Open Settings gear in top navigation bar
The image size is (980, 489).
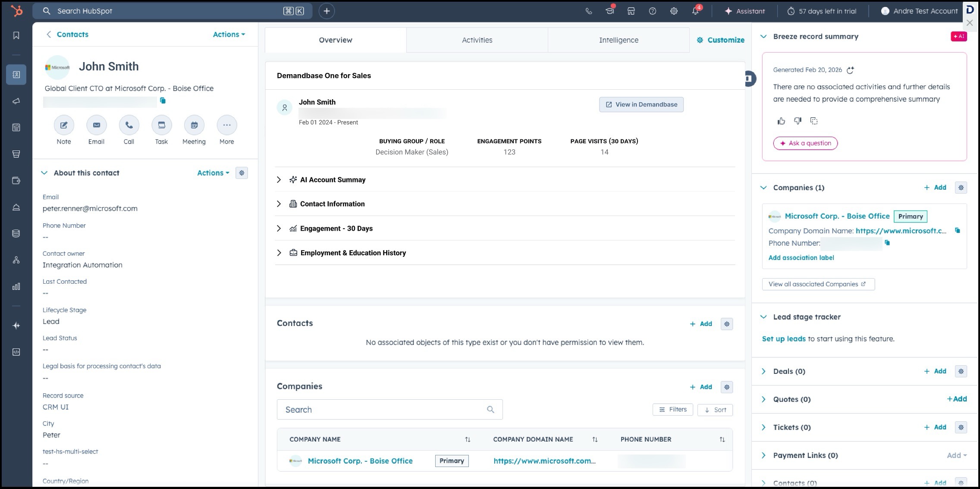[674, 11]
